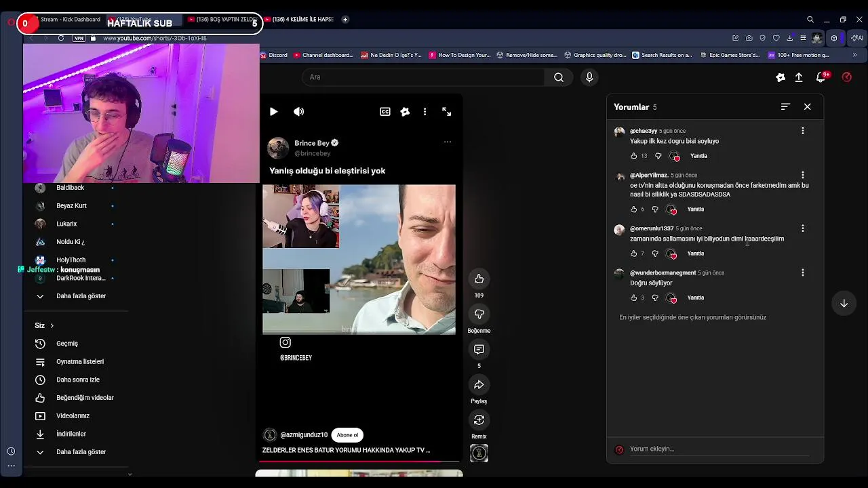
Task: Click the Ara search box
Action: point(423,77)
